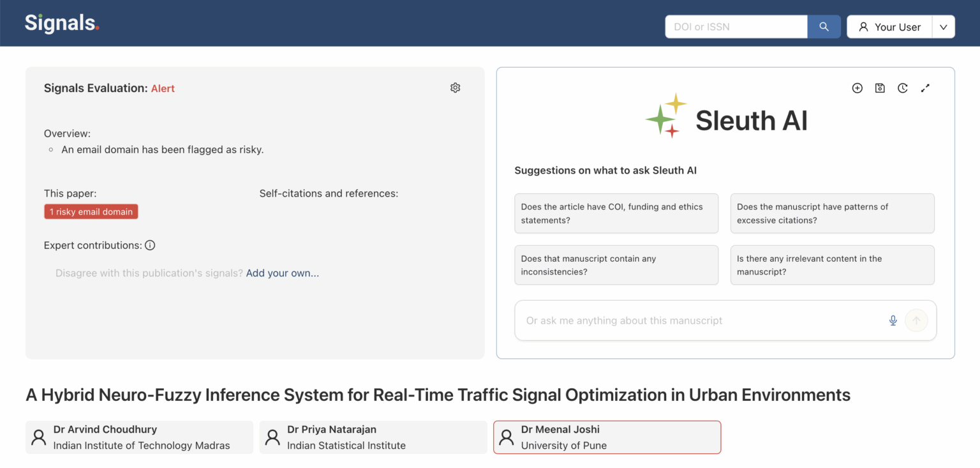Open the Your User account dropdown
Image resolution: width=980 pixels, height=468 pixels.
click(943, 27)
